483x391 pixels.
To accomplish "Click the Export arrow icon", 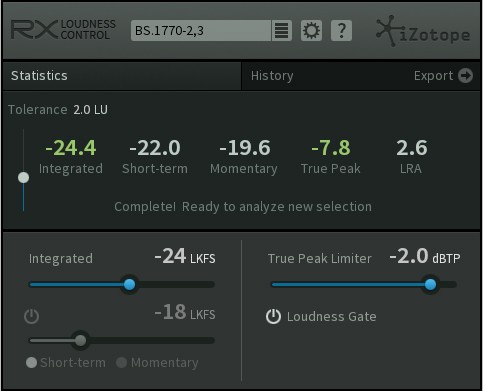I will pos(465,76).
